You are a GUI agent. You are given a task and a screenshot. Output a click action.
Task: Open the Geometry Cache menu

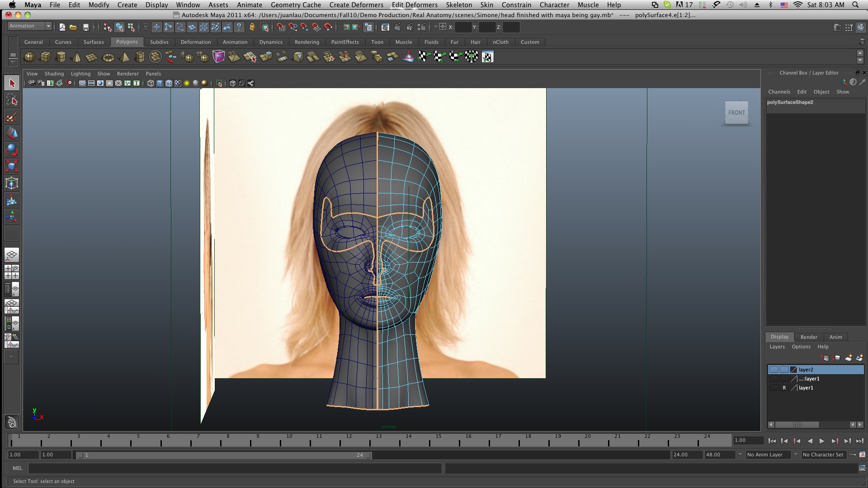(x=296, y=5)
